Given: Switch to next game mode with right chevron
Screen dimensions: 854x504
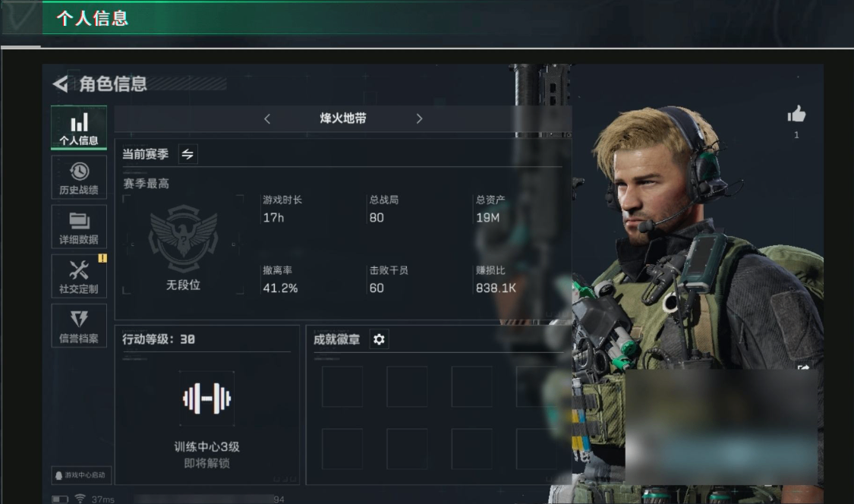Looking at the screenshot, I should pyautogui.click(x=419, y=118).
